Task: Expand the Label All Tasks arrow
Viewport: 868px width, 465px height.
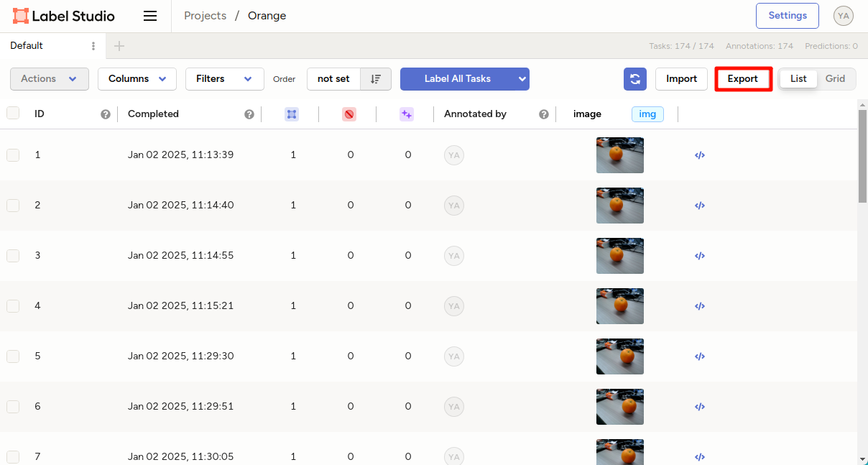Action: (x=522, y=79)
